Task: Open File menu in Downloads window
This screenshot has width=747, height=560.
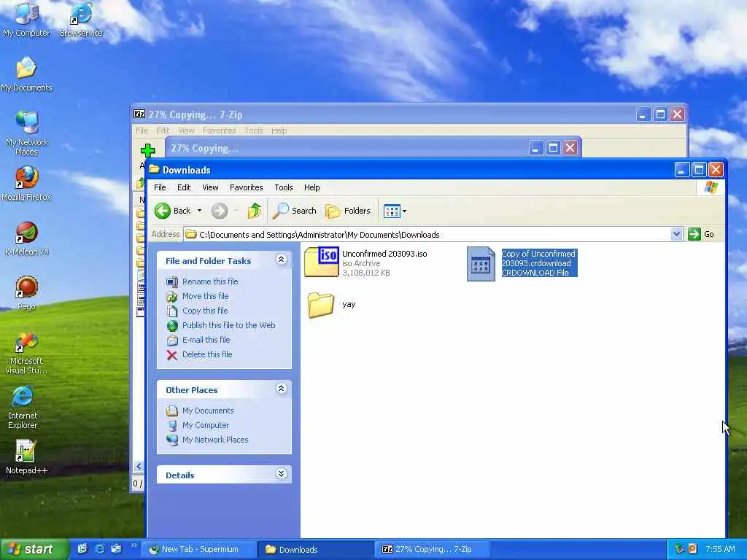Action: point(160,187)
